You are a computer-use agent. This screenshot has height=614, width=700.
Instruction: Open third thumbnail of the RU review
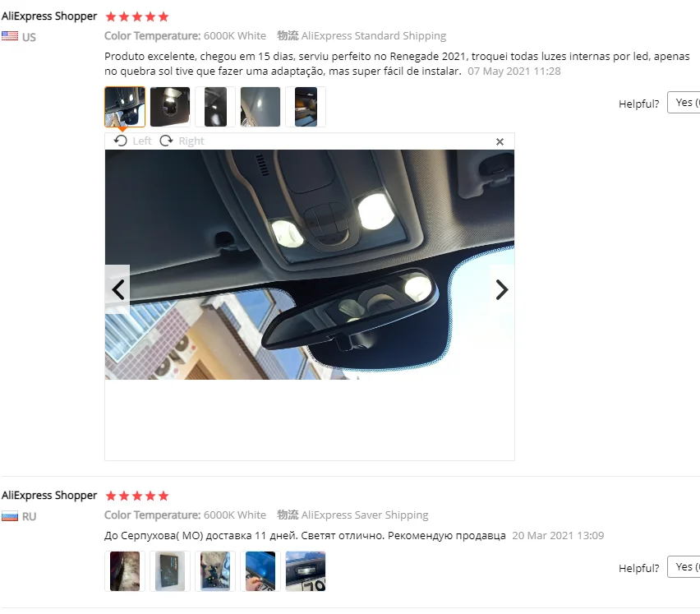[215, 571]
